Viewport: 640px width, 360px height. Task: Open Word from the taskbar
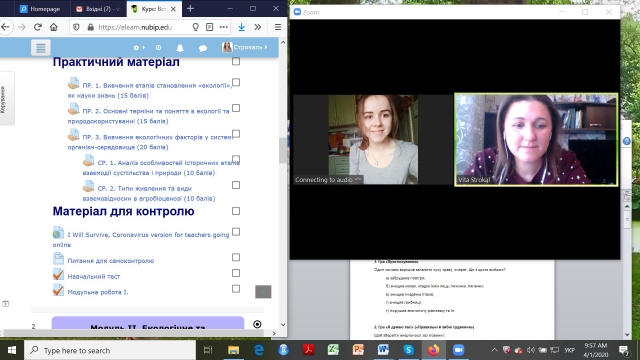(x=383, y=350)
